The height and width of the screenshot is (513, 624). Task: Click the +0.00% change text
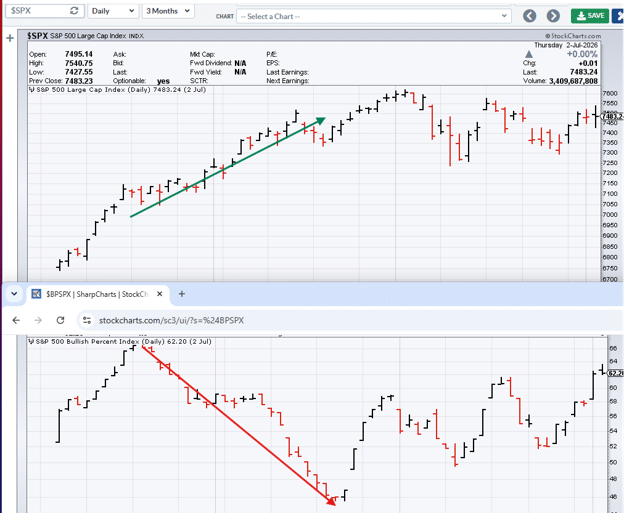[582, 54]
